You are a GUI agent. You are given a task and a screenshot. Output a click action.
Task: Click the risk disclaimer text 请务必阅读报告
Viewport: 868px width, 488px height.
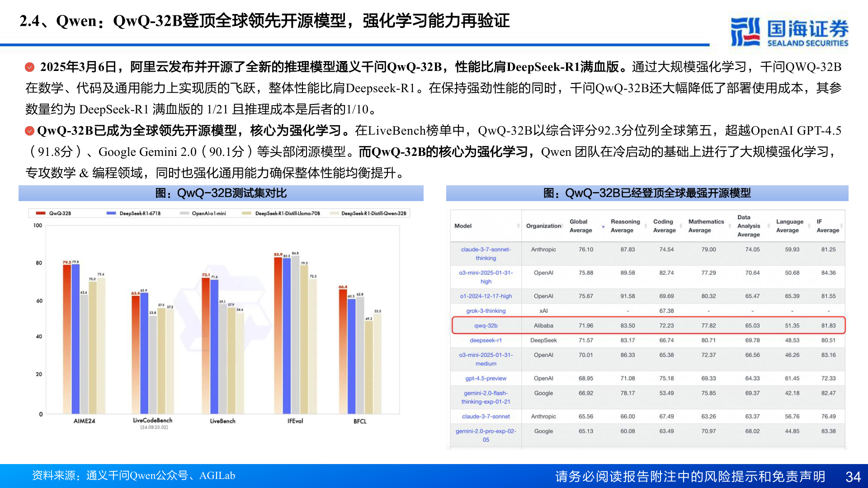click(690, 477)
